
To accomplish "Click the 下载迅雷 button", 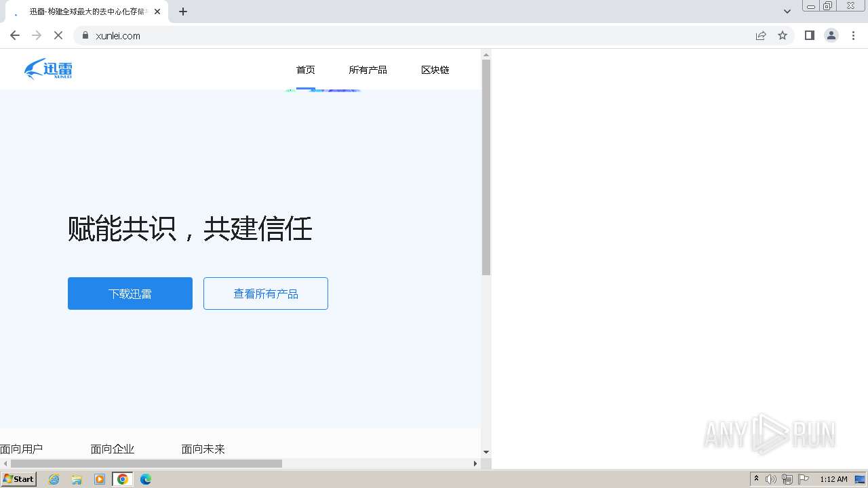I will pos(130,293).
